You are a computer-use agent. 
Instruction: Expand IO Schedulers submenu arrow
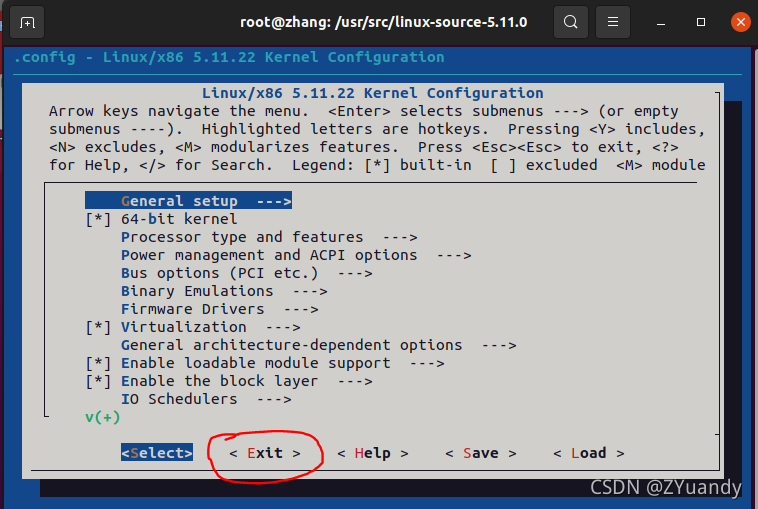point(274,399)
